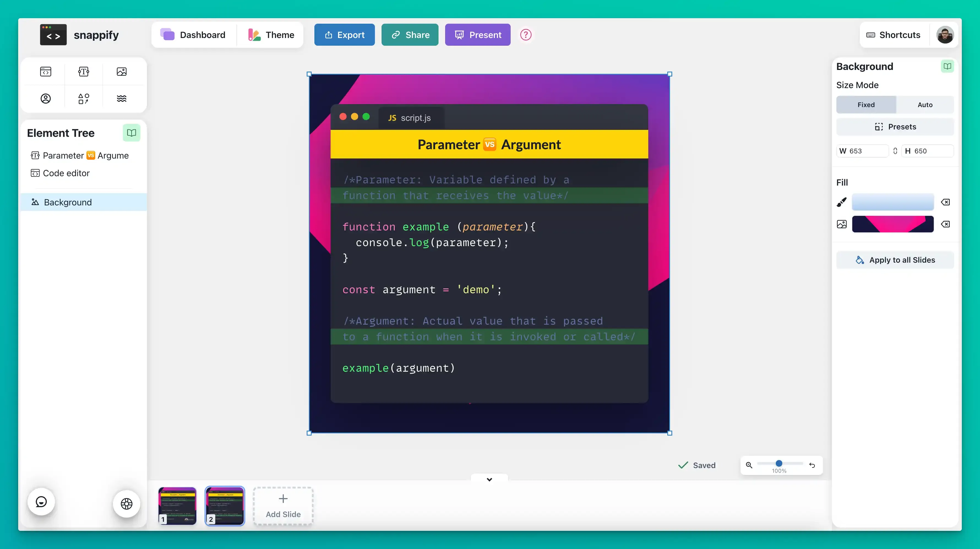Image resolution: width=980 pixels, height=549 pixels.
Task: Click the example(argument) code line
Action: (398, 368)
